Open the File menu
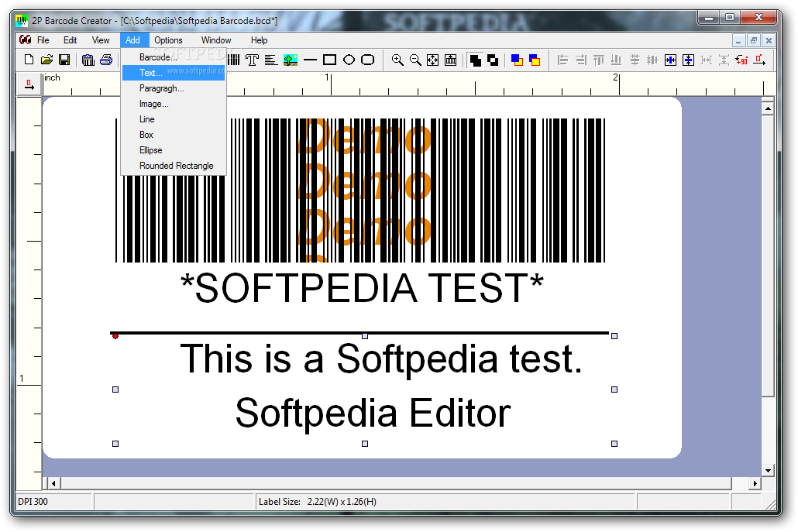 coord(43,40)
